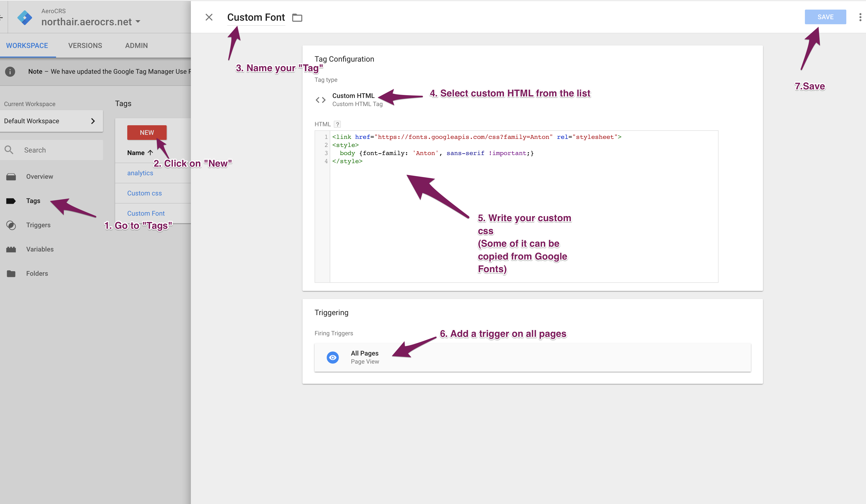Switch to the Admin tab
Viewport: 866px width, 504px height.
136,45
